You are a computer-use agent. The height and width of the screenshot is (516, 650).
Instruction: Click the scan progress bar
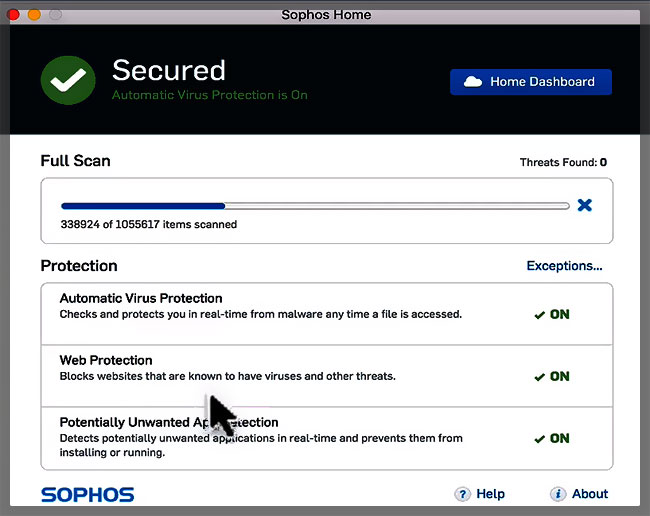(x=315, y=206)
